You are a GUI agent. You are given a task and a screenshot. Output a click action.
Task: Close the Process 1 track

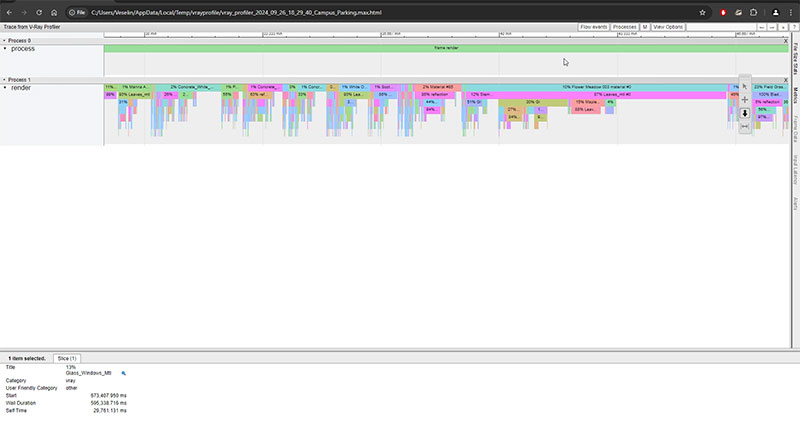pos(786,80)
